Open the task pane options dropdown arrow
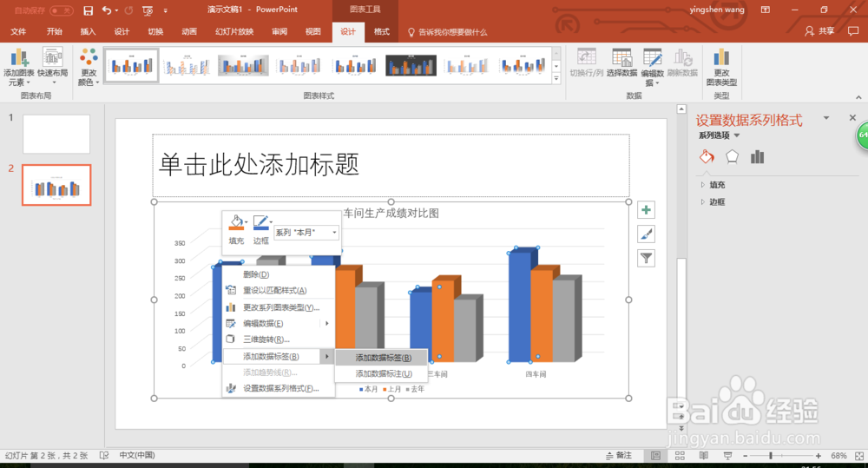The image size is (868, 468). point(826,117)
